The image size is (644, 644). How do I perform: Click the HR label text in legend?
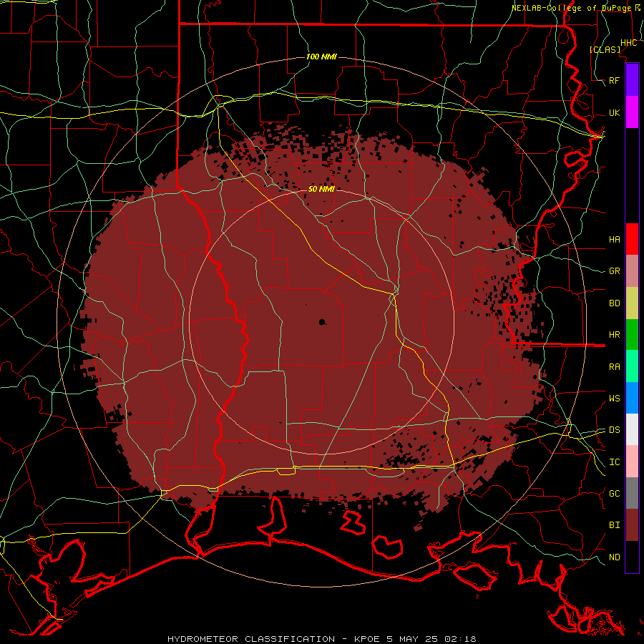[614, 335]
